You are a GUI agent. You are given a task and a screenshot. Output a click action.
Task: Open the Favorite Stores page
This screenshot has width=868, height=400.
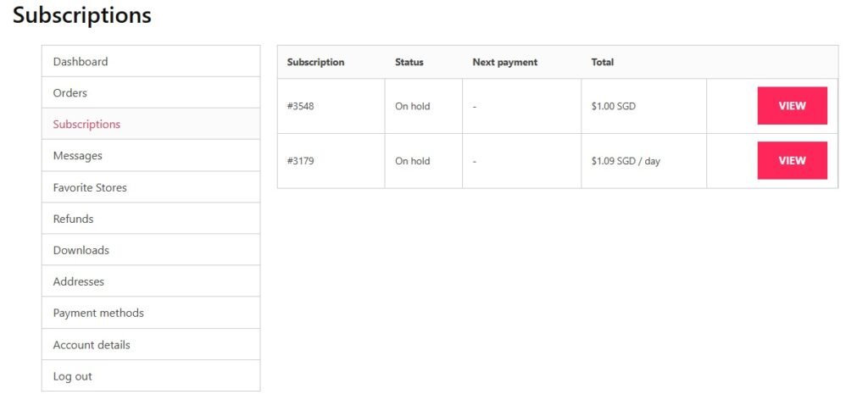pyautogui.click(x=151, y=187)
